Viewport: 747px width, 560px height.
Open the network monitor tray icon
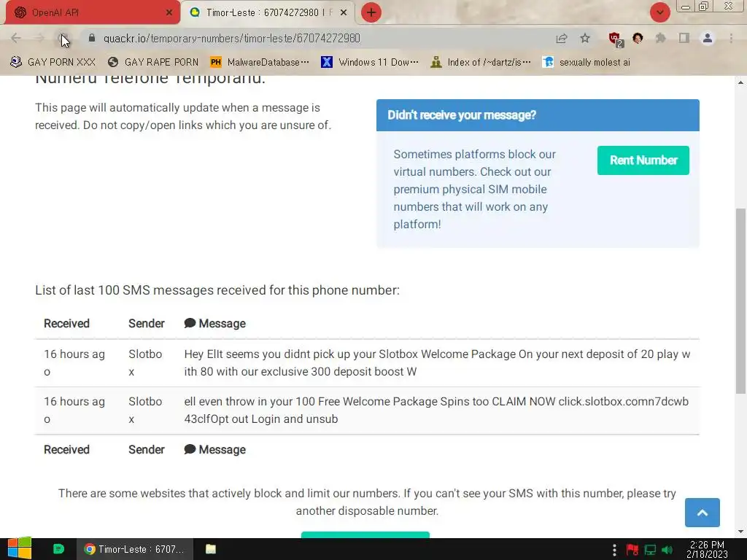coord(650,550)
